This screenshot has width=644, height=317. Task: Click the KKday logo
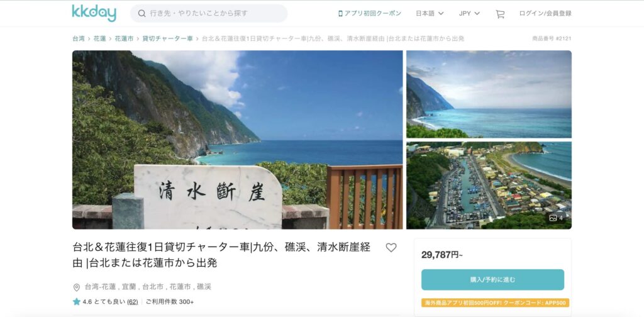(94, 13)
